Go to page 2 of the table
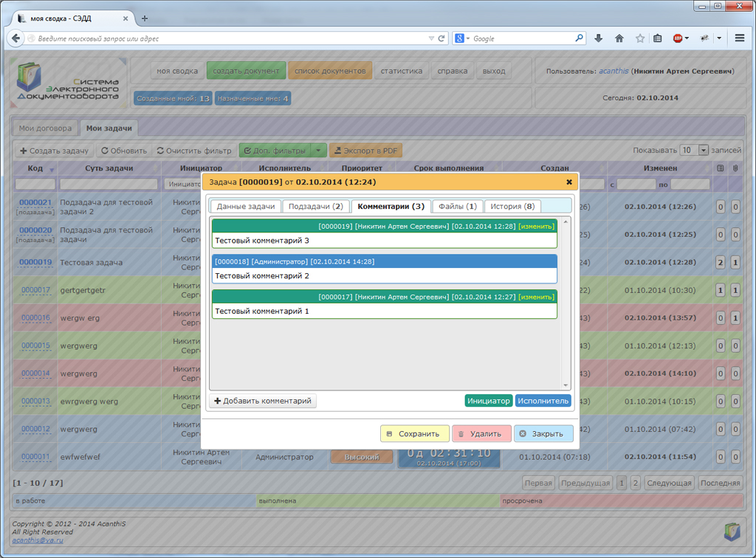The image size is (756, 558). tap(636, 483)
